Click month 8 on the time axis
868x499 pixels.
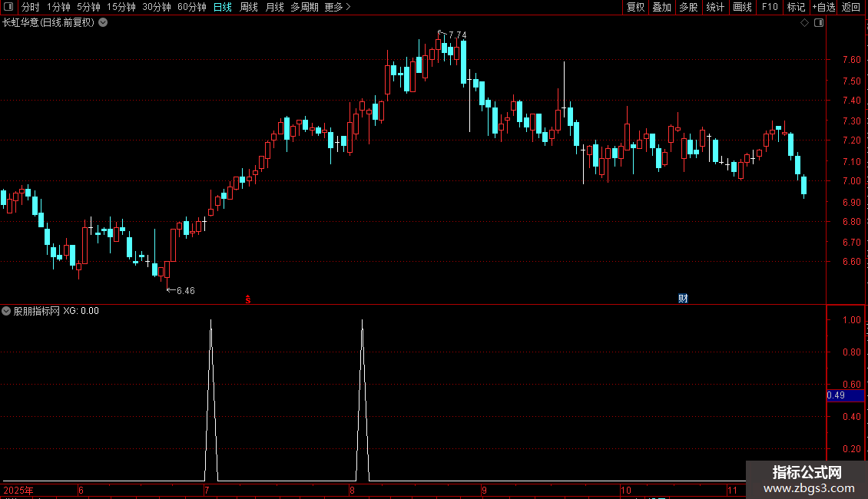tap(352, 490)
